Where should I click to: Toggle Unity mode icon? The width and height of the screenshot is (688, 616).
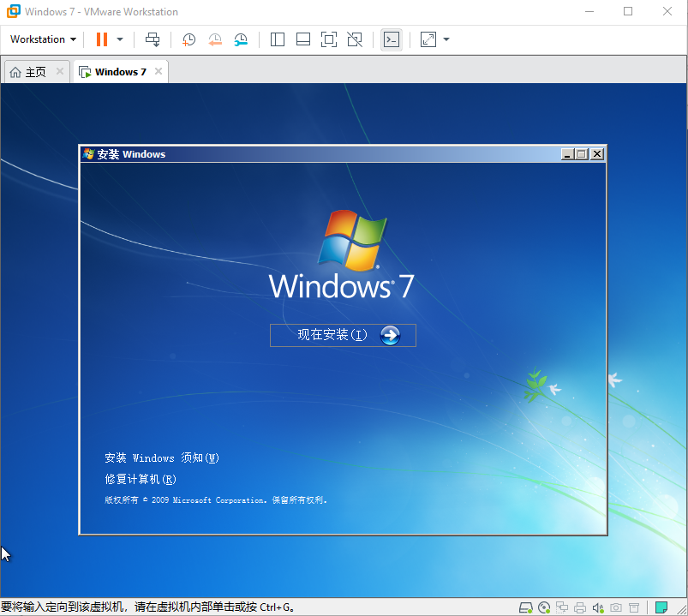(355, 39)
